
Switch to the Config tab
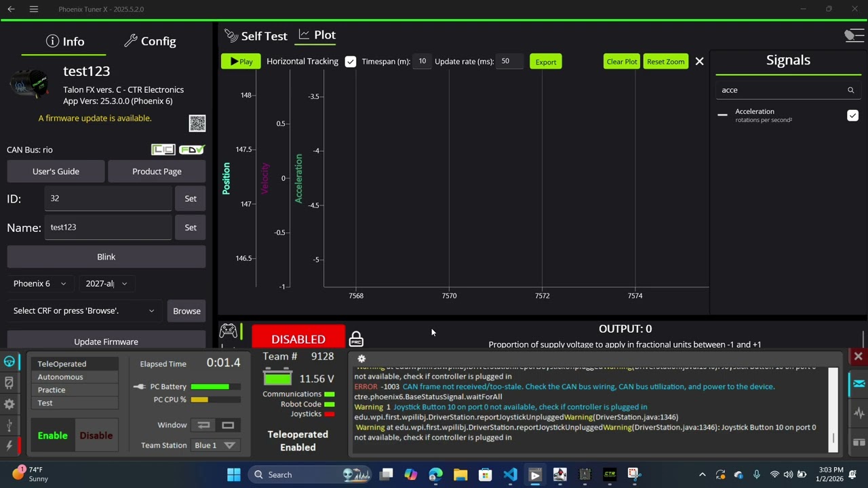(151, 41)
